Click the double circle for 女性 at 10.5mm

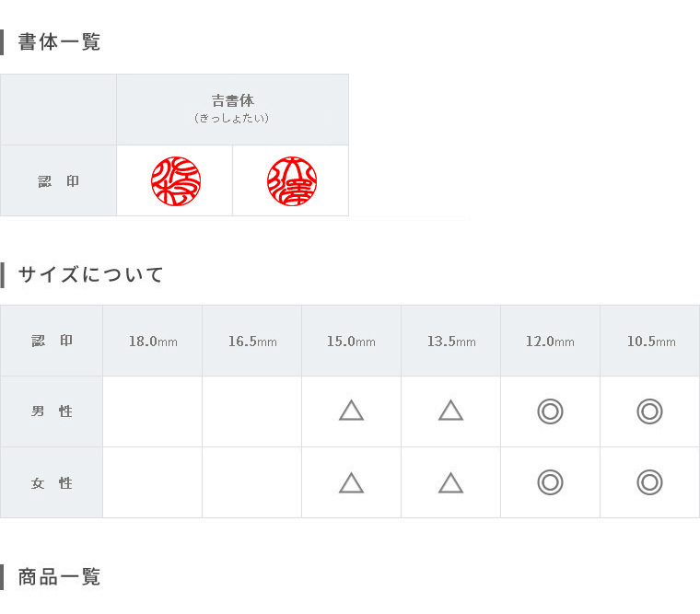click(649, 482)
